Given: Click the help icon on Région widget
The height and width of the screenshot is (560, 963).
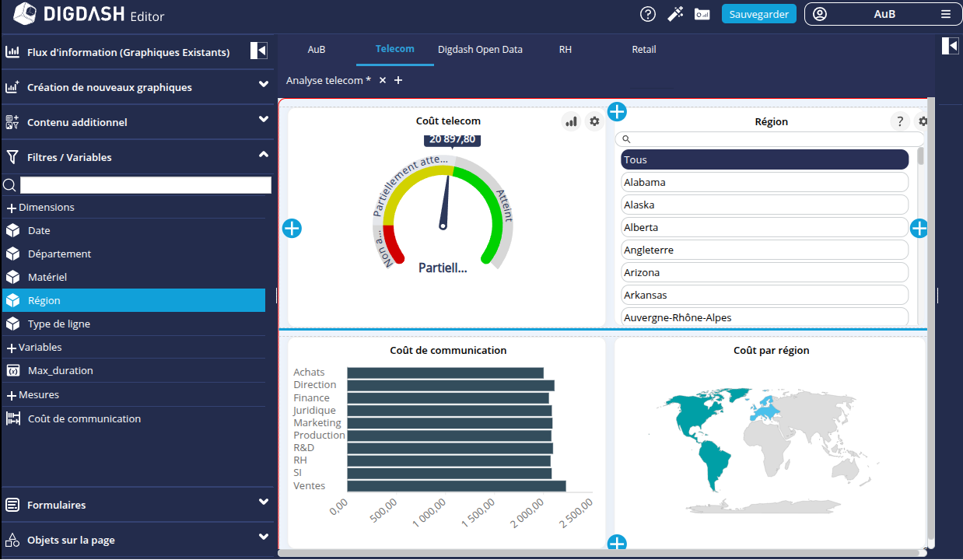Looking at the screenshot, I should pyautogui.click(x=900, y=121).
